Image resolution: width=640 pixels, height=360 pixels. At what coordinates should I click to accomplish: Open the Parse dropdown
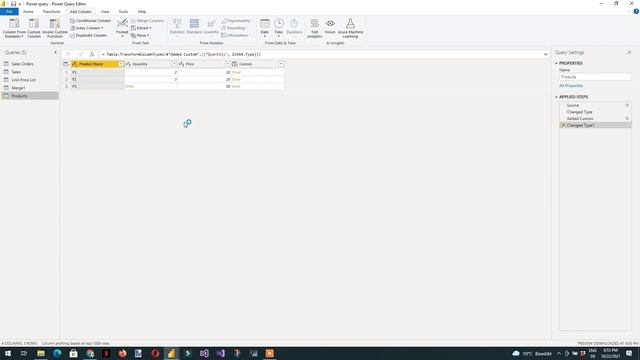140,36
